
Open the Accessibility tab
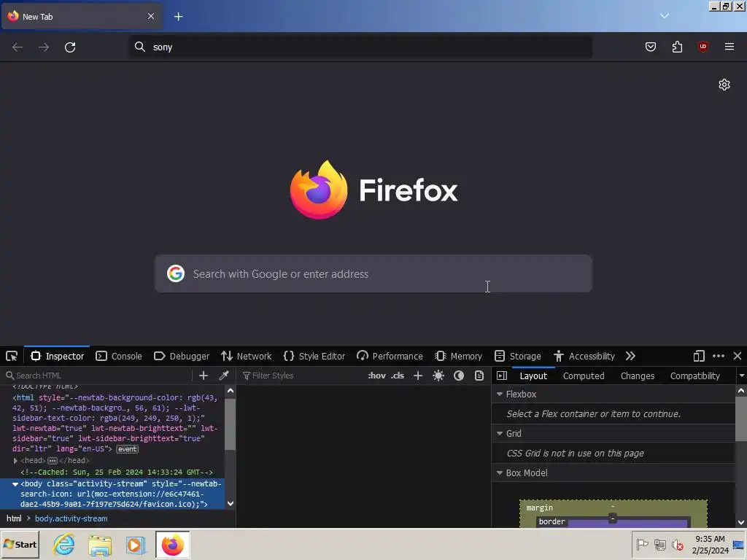click(x=584, y=356)
